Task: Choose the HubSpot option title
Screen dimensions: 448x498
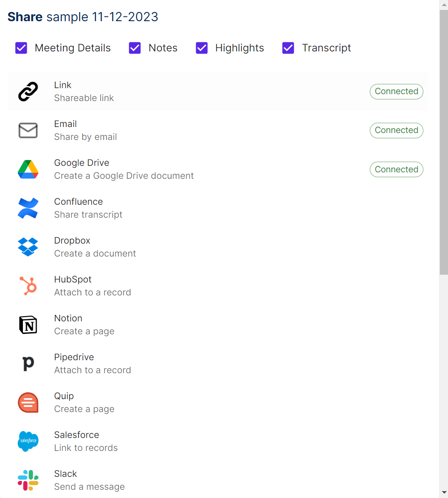Action: (x=73, y=279)
